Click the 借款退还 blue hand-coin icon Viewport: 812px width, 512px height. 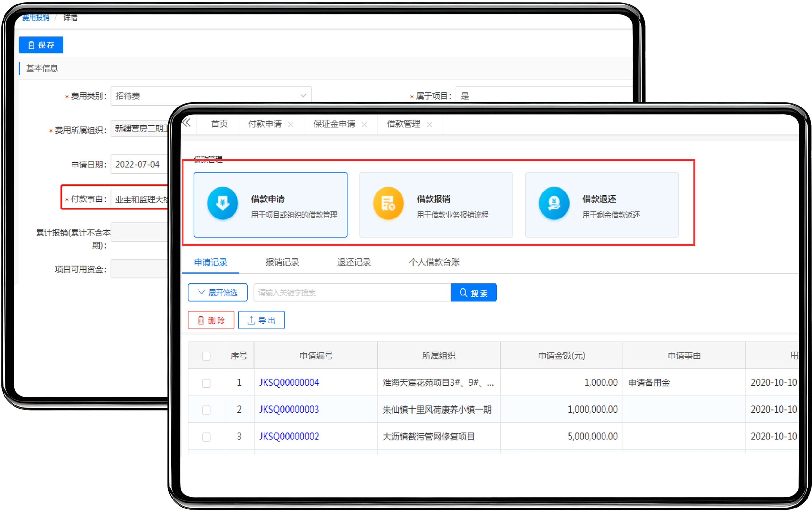coord(554,203)
